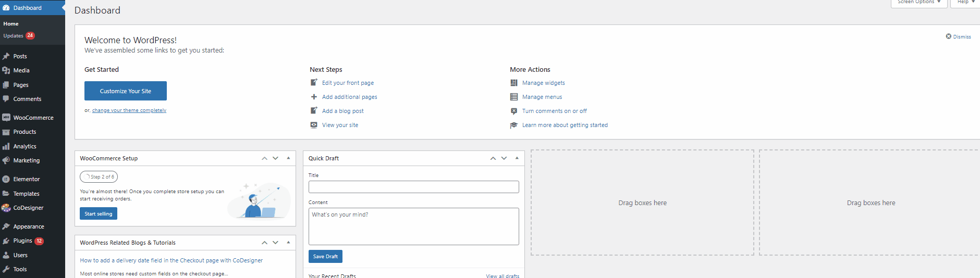980x278 pixels.
Task: Open the View all drafts link
Action: [x=503, y=276]
